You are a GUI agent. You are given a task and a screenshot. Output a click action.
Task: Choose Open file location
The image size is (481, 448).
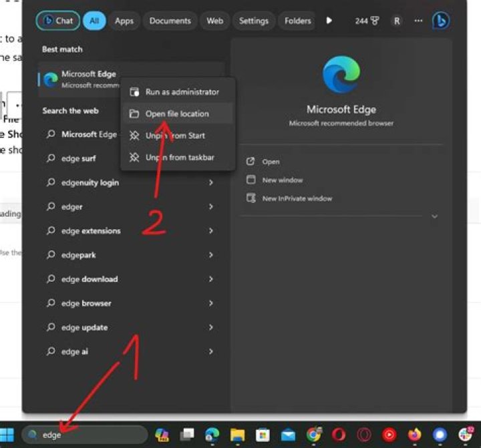point(178,114)
